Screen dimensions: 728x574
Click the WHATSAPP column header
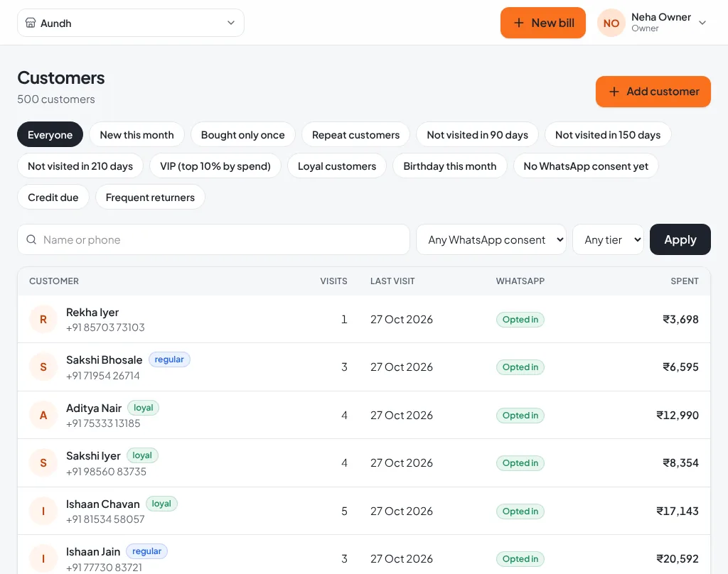click(520, 281)
